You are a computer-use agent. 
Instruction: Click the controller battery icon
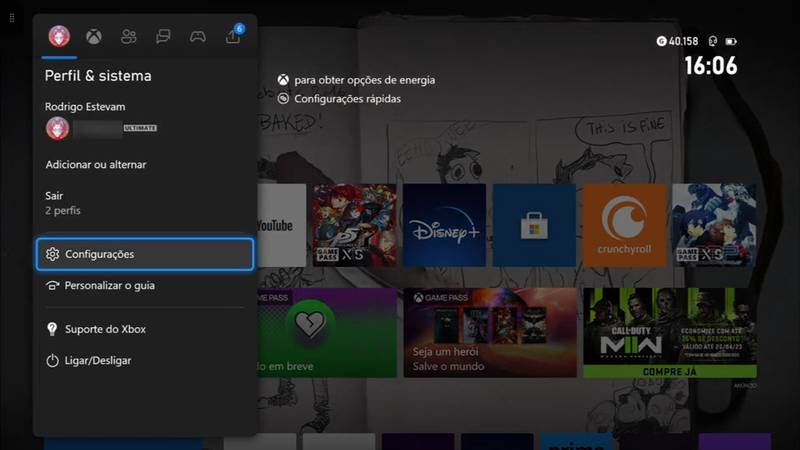pyautogui.click(x=731, y=41)
